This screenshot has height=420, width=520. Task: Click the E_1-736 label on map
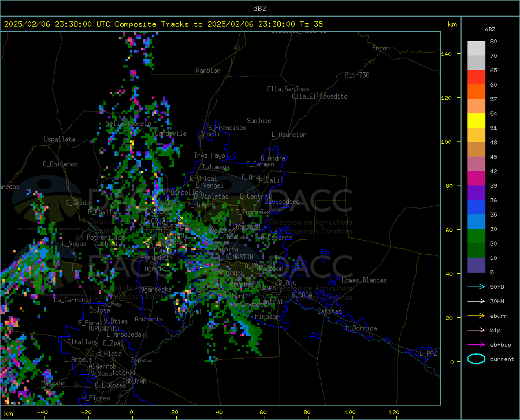click(x=357, y=75)
